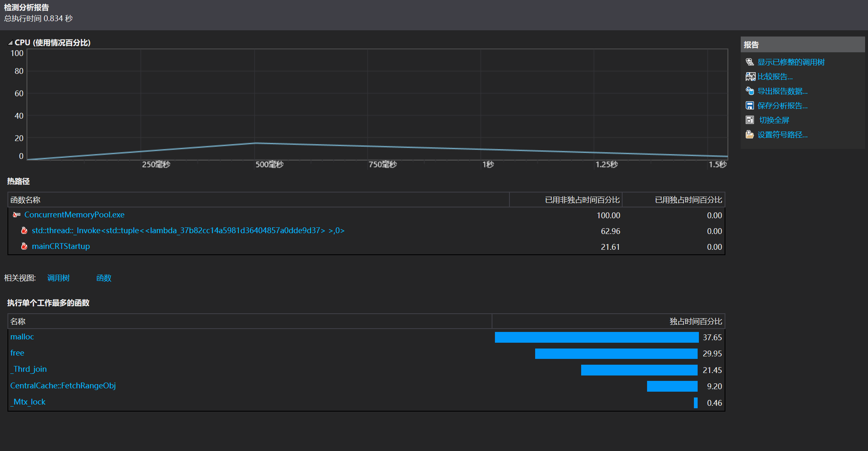Open the 函数 related view
The image size is (868, 451).
[104, 278]
